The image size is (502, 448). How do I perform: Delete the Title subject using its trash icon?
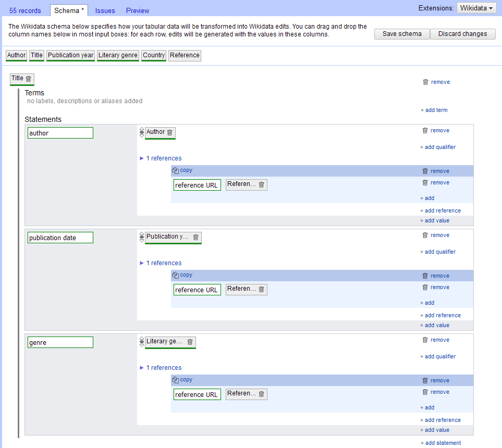tap(29, 79)
